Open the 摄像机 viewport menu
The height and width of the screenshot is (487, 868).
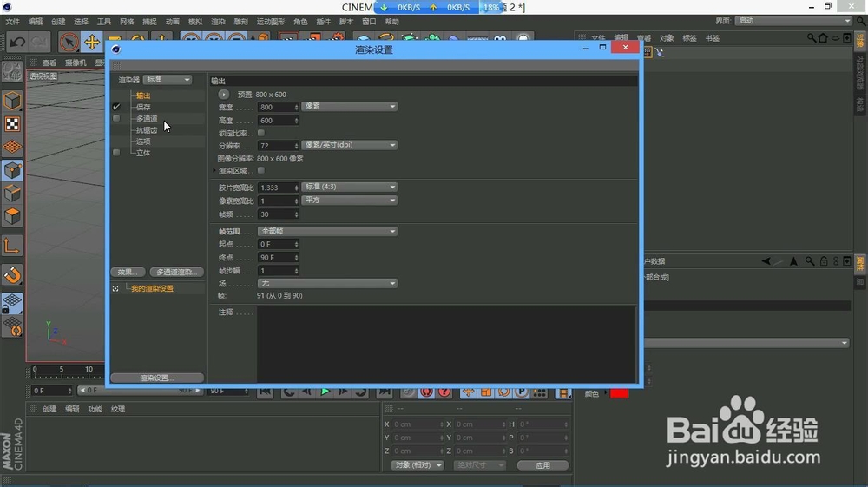[76, 63]
